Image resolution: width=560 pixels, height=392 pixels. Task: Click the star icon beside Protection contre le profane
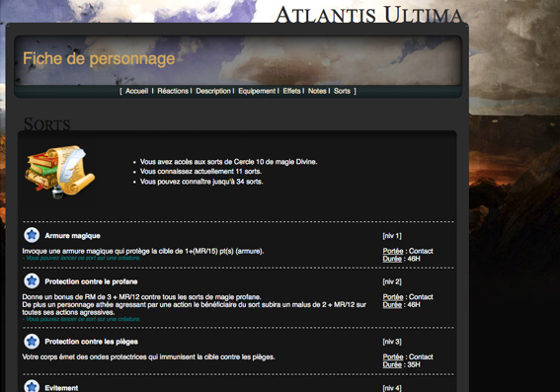click(x=32, y=281)
